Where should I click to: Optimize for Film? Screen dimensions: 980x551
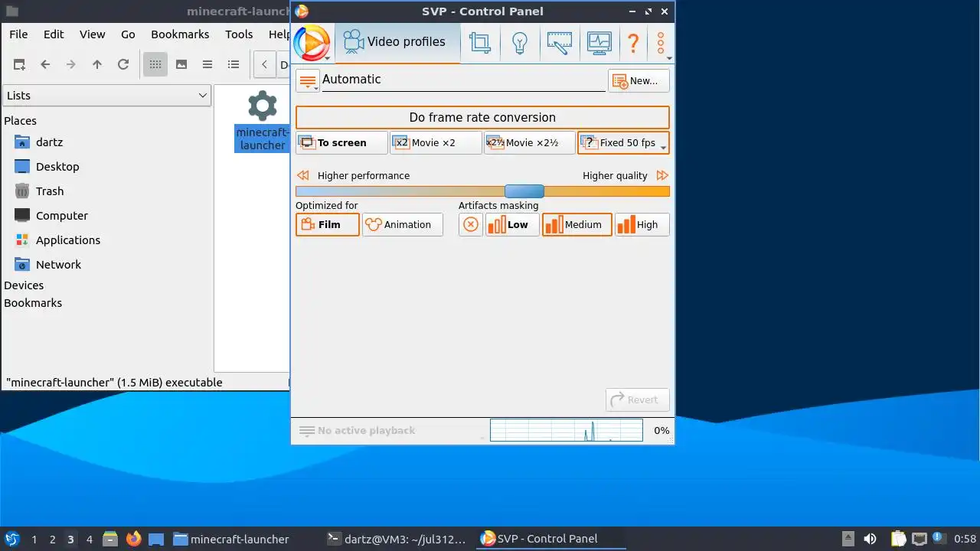click(328, 224)
